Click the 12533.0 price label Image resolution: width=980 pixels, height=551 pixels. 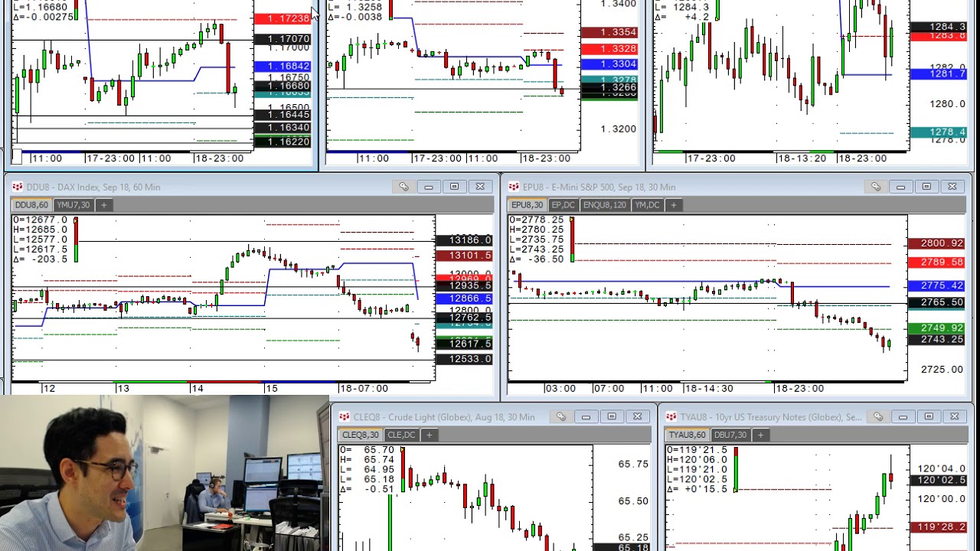click(465, 359)
